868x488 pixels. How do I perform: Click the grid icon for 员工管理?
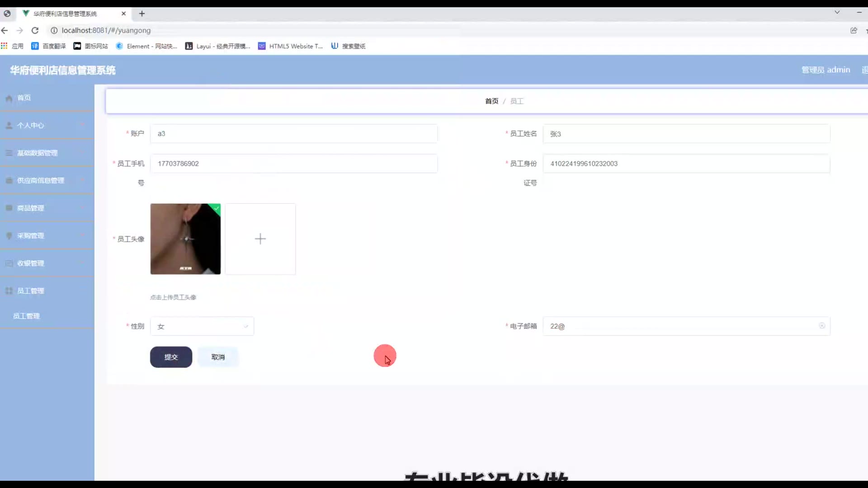[x=9, y=291]
